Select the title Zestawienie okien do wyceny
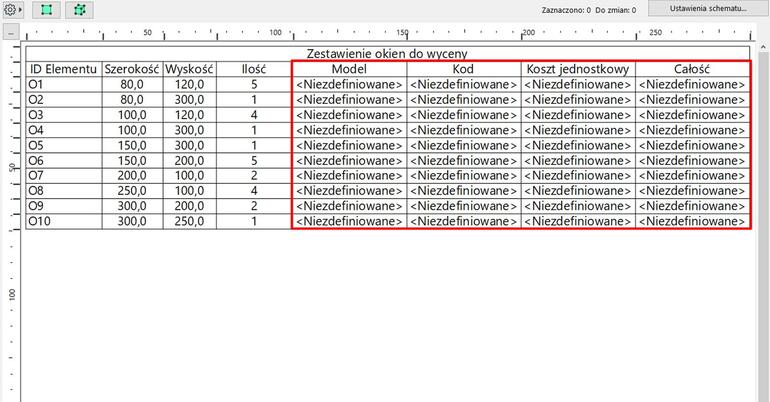Screen dimensions: 770x402 (x=387, y=54)
